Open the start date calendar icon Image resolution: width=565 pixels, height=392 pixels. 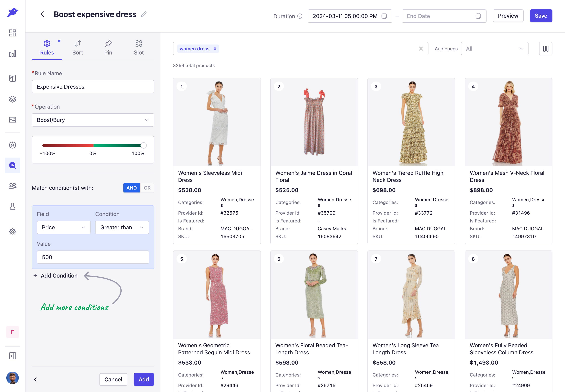[x=384, y=16]
